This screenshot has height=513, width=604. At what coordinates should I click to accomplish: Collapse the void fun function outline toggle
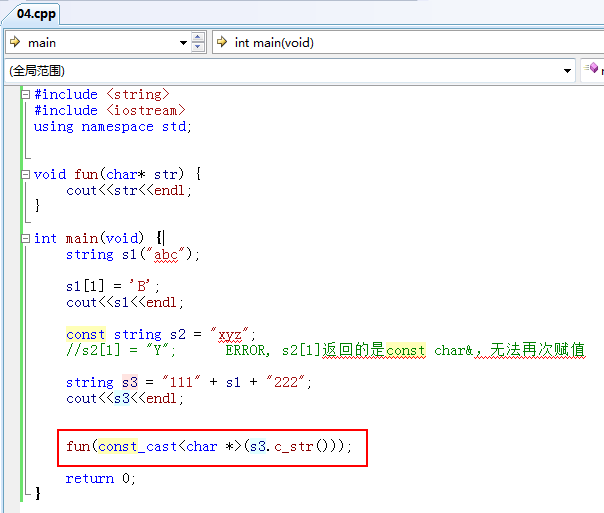point(25,174)
